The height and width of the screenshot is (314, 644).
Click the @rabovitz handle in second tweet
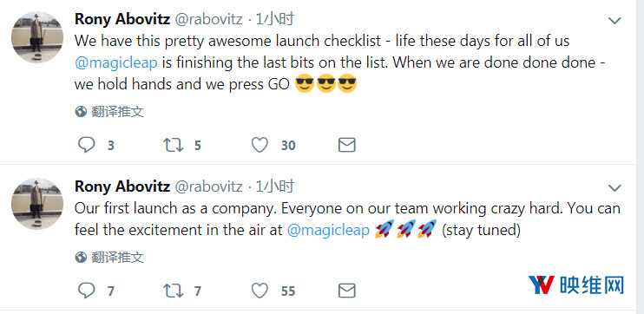click(209, 186)
